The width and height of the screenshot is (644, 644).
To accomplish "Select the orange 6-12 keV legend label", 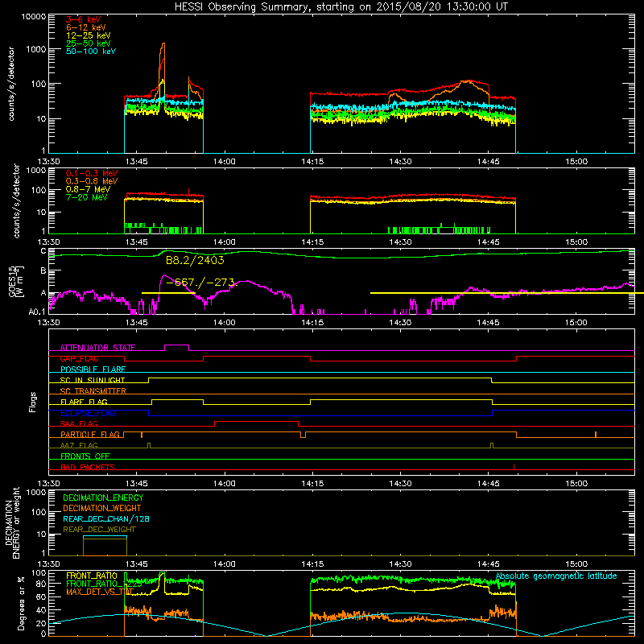I will click(86, 27).
